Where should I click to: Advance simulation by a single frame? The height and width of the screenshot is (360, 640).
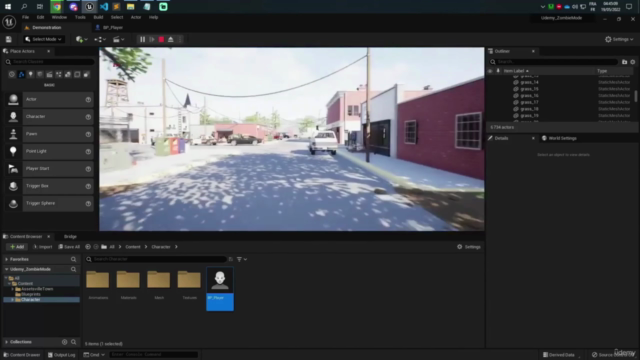(152, 40)
